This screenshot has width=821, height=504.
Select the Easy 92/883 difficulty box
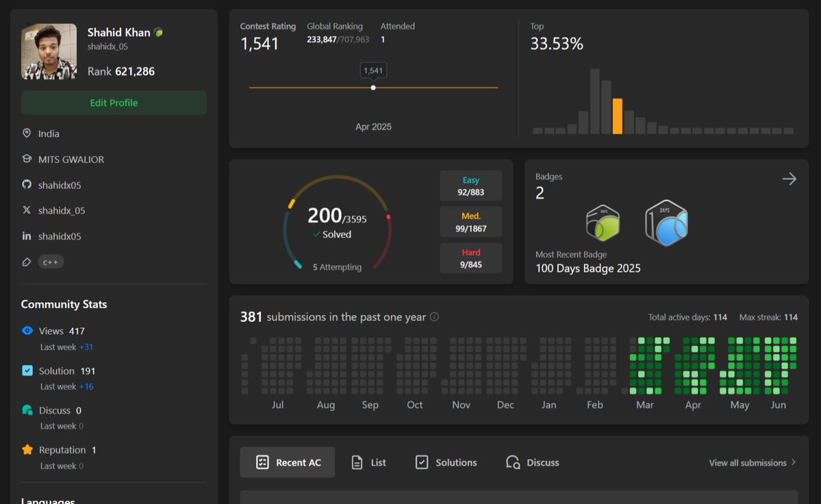[470, 186]
